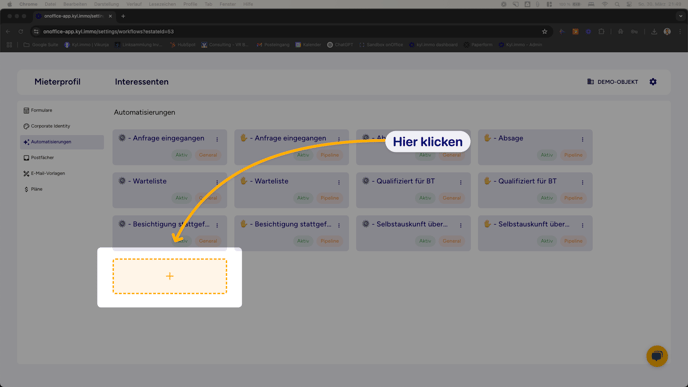Switch to the Mieterprofil tab
Image resolution: width=688 pixels, height=387 pixels.
tap(57, 82)
